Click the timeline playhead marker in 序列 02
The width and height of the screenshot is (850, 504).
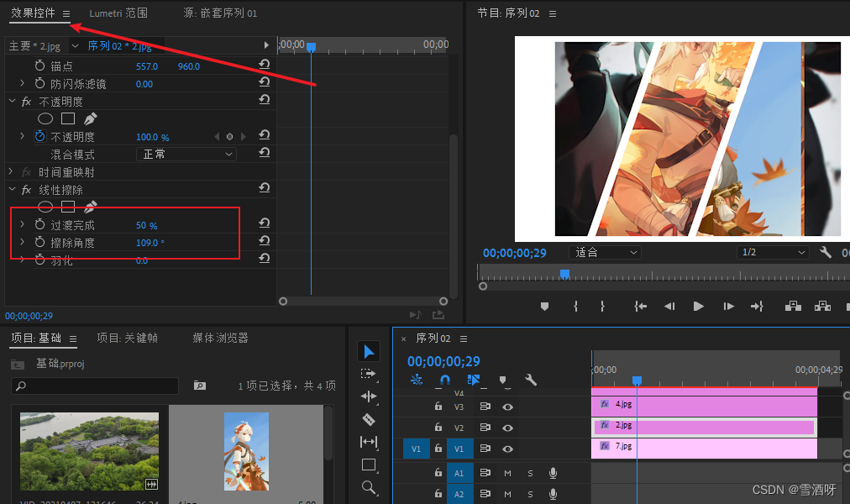pyautogui.click(x=637, y=381)
